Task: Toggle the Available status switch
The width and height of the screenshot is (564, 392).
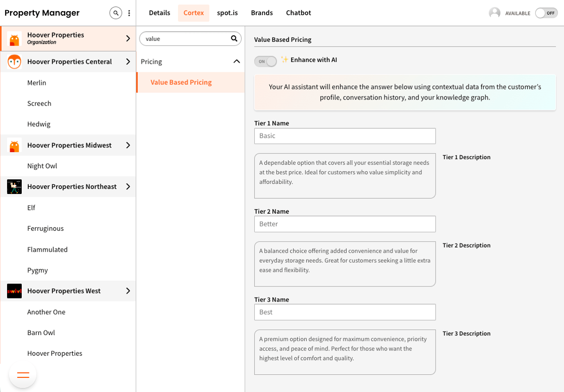Action: [x=546, y=13]
